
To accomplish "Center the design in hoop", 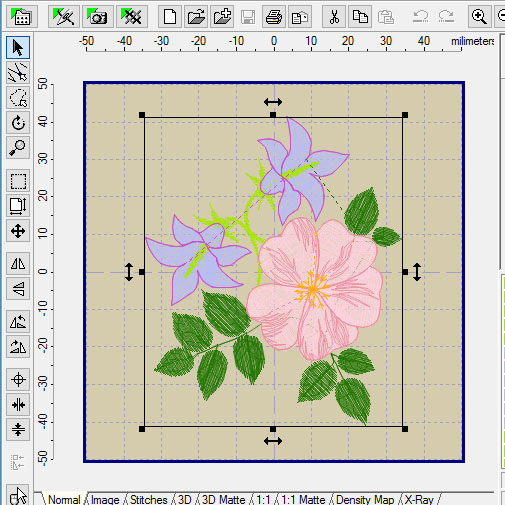I will (x=18, y=379).
